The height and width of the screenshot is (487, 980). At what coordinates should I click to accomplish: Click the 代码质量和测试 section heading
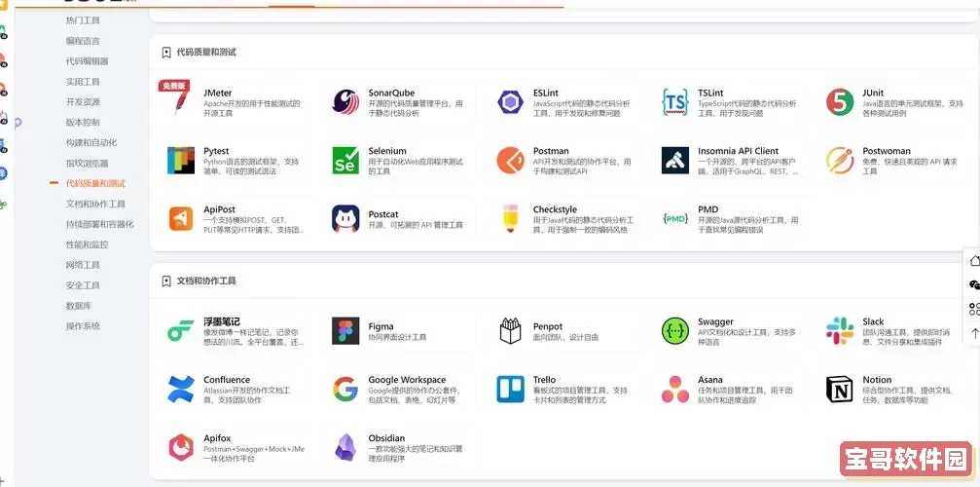coord(206,53)
